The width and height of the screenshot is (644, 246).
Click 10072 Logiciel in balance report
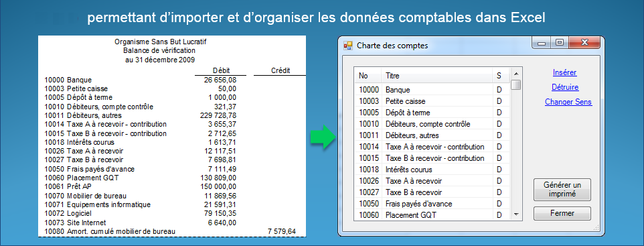tap(68, 214)
